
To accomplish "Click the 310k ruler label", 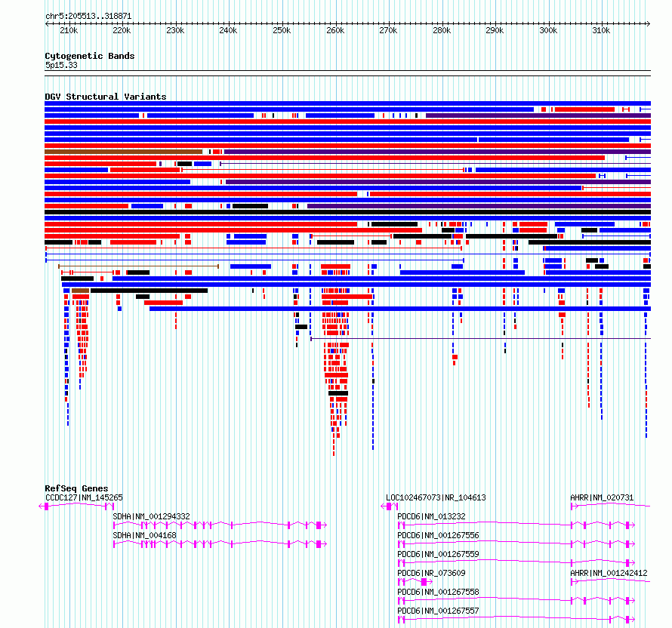I will (601, 30).
